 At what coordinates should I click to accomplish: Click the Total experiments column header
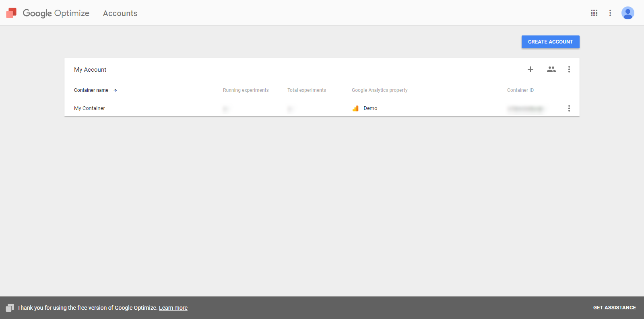tap(307, 90)
